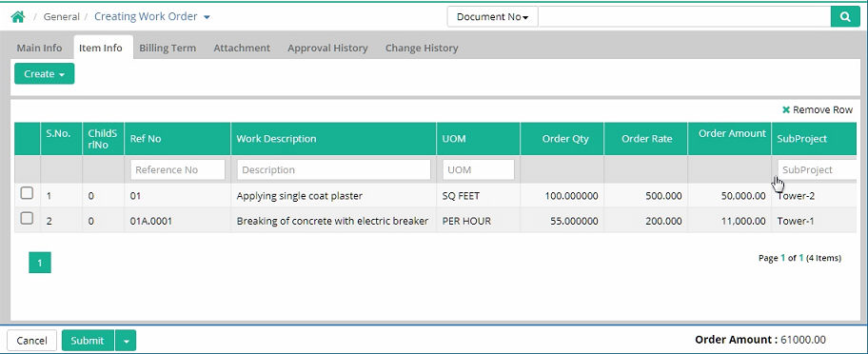Click the '500.000' rate cell
868x354 pixels.
645,196
